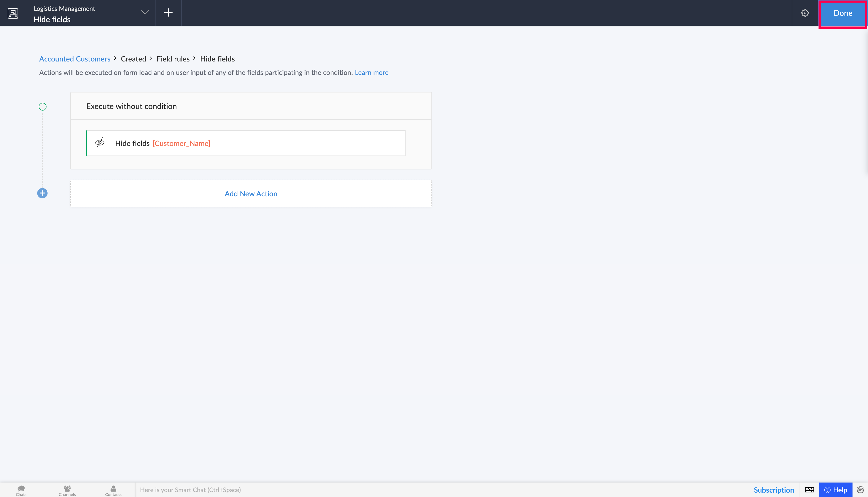
Task: Go to Accounted Customers breadcrumb link
Action: click(x=75, y=59)
